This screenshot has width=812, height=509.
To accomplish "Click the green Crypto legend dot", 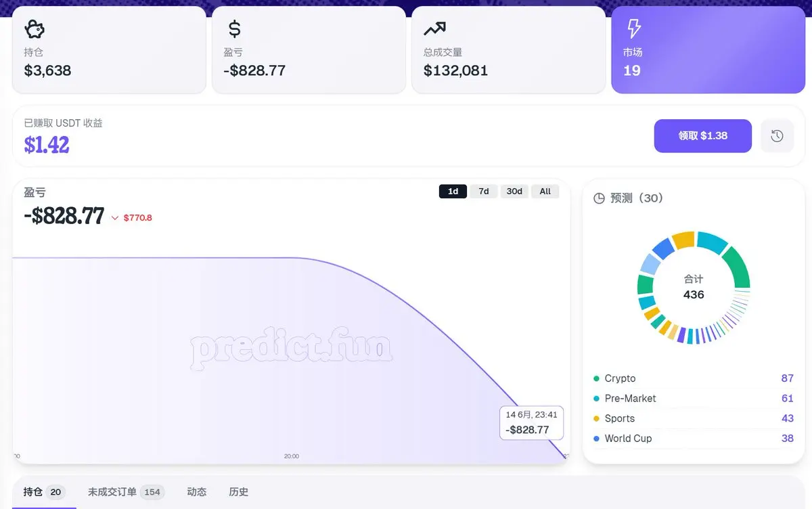I will click(x=596, y=378).
